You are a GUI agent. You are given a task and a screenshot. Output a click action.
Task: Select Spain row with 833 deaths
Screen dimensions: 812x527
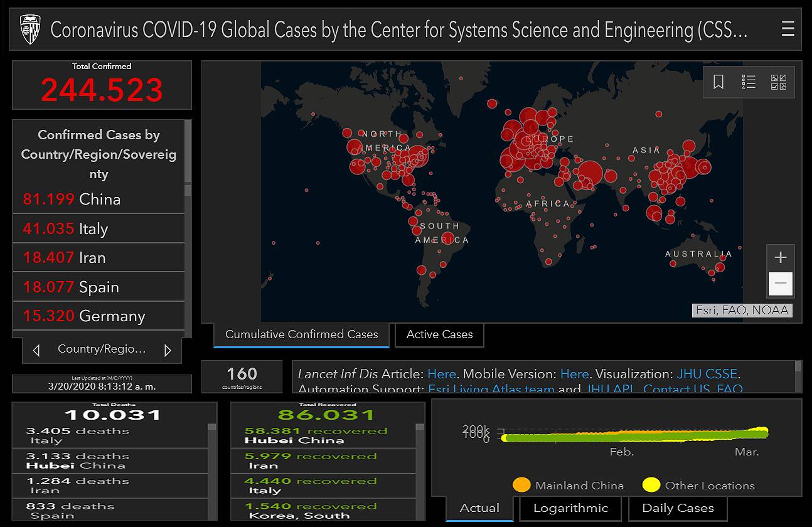[x=110, y=510]
